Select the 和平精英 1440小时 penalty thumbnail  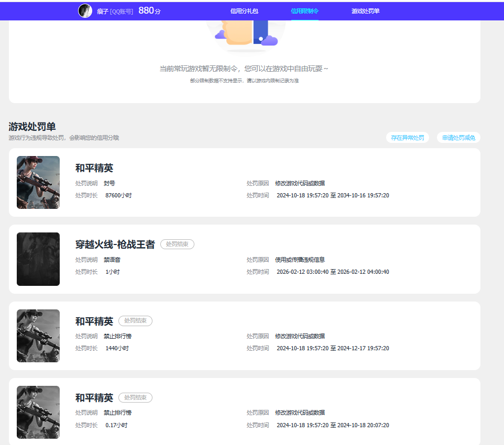click(38, 336)
